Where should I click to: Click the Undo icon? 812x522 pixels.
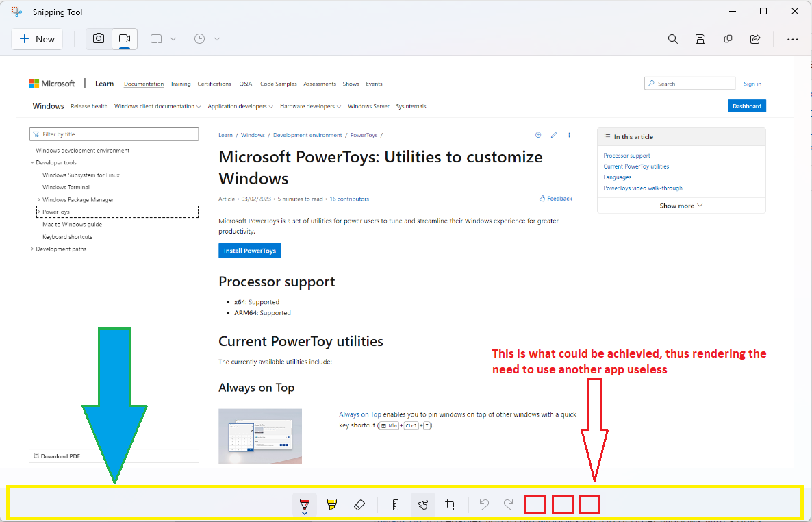(484, 504)
